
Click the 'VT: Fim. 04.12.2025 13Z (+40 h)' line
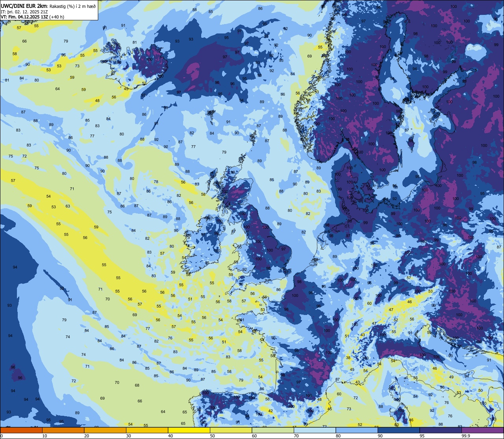coord(33,17)
